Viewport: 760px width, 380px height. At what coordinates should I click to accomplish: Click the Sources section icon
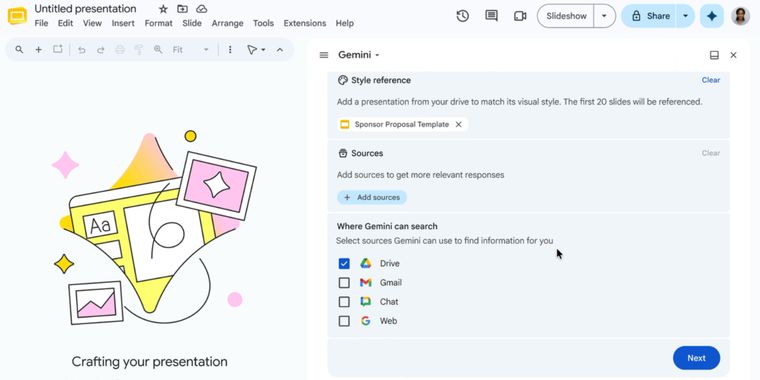tap(343, 153)
